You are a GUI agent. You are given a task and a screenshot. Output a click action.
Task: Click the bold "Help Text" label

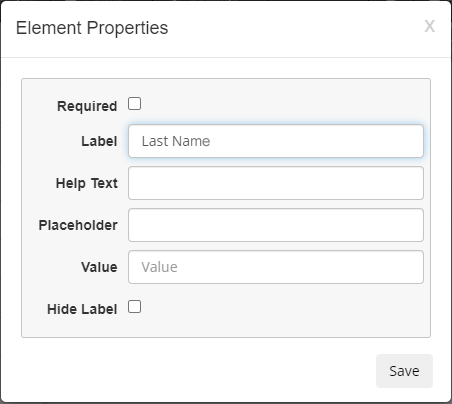87,183
